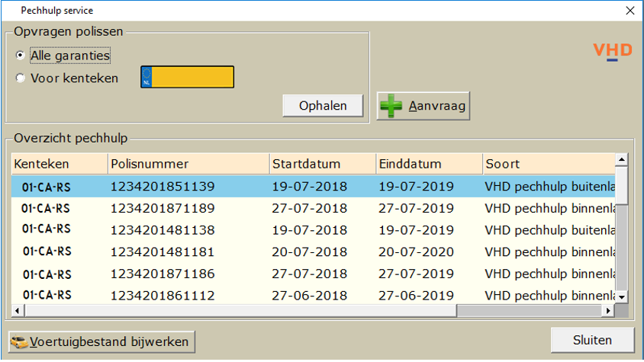Click the table's scroll up arrow
The image size is (644, 362).
tap(622, 159)
